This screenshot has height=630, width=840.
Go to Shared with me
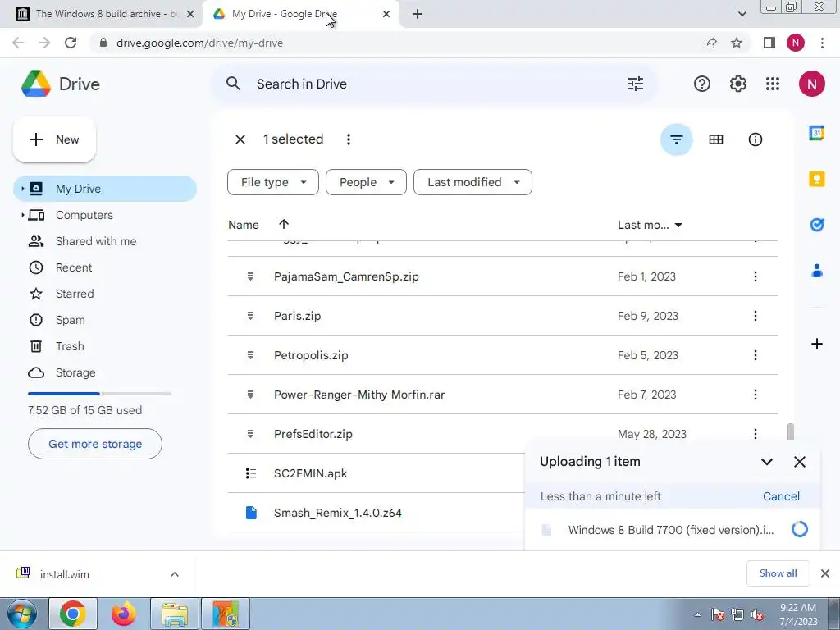pyautogui.click(x=96, y=241)
